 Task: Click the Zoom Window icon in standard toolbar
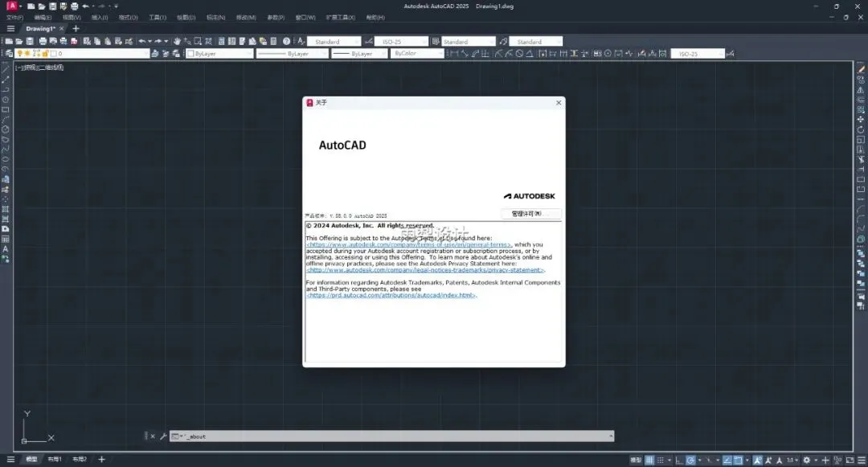198,42
